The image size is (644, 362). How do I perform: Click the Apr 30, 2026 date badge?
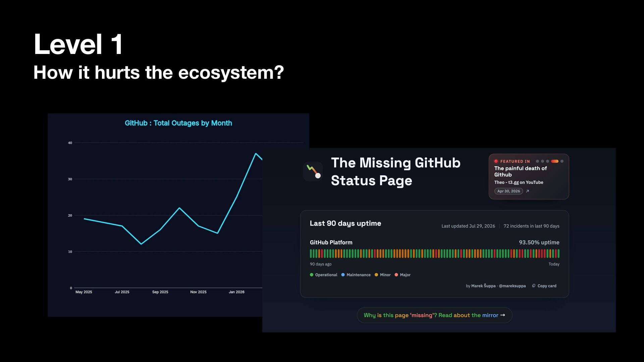point(508,191)
